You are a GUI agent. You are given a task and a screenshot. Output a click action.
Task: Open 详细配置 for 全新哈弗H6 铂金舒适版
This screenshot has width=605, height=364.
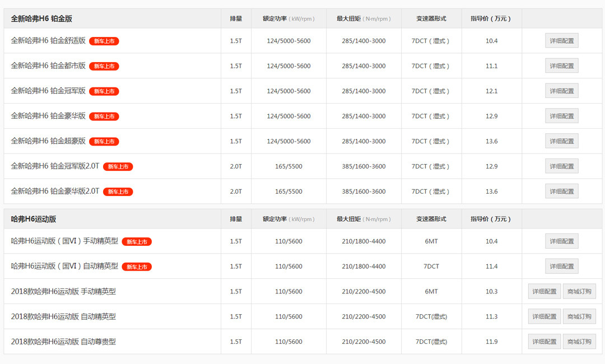click(x=561, y=41)
